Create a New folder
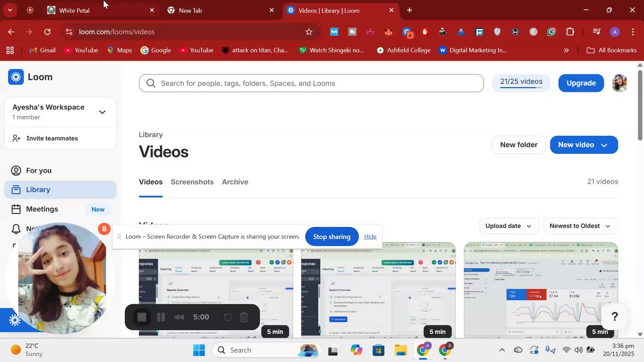 coord(519,145)
